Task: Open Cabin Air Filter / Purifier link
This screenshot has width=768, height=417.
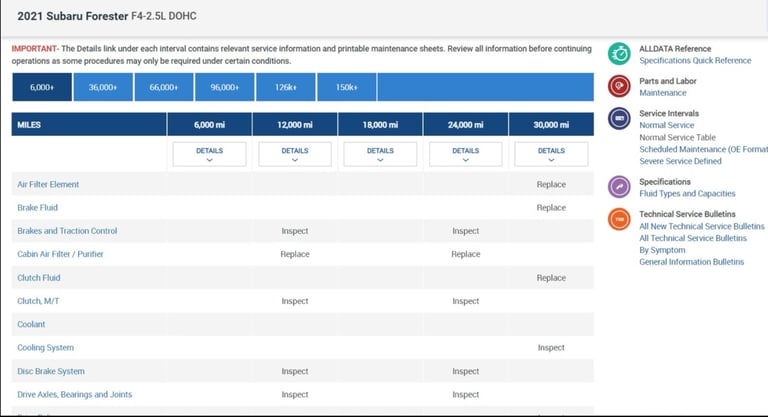Action: 60,254
